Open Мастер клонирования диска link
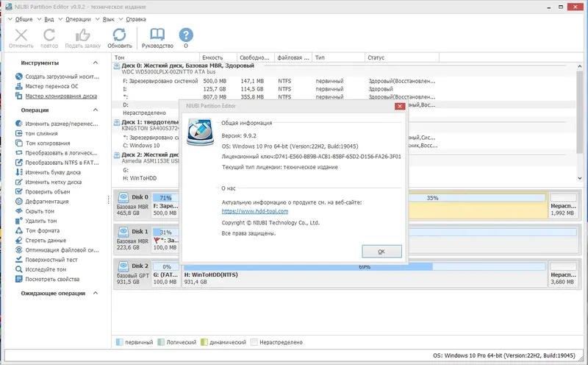 tap(57, 96)
